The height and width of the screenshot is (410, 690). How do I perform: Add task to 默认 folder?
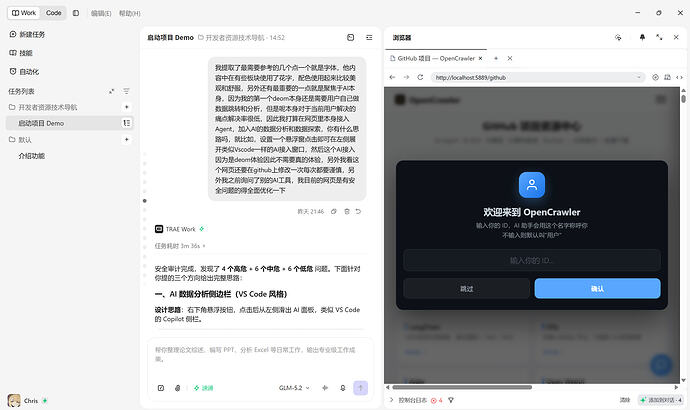(126, 139)
